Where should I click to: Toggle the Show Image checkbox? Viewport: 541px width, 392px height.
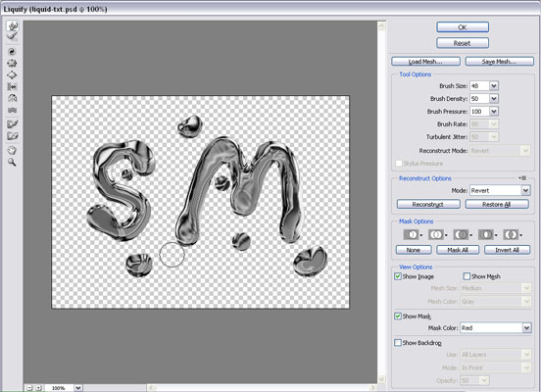point(398,276)
